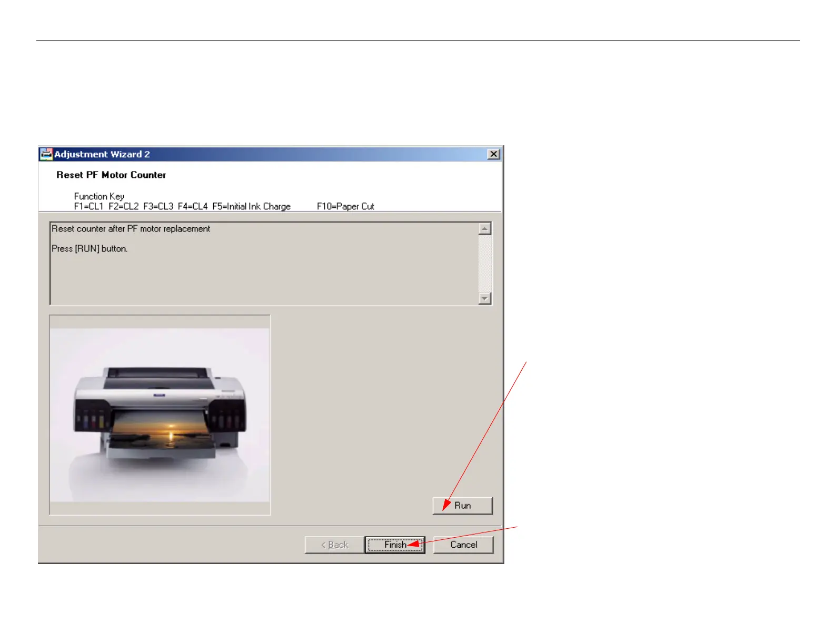834x644 pixels.
Task: Click the 'F5=Initial Ink Charge' text
Action: coord(252,206)
